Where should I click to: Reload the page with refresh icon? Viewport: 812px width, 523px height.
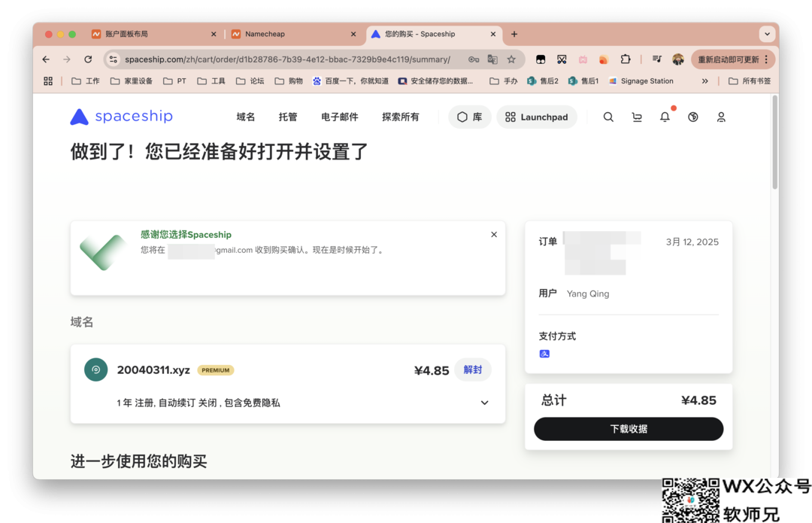(x=88, y=59)
